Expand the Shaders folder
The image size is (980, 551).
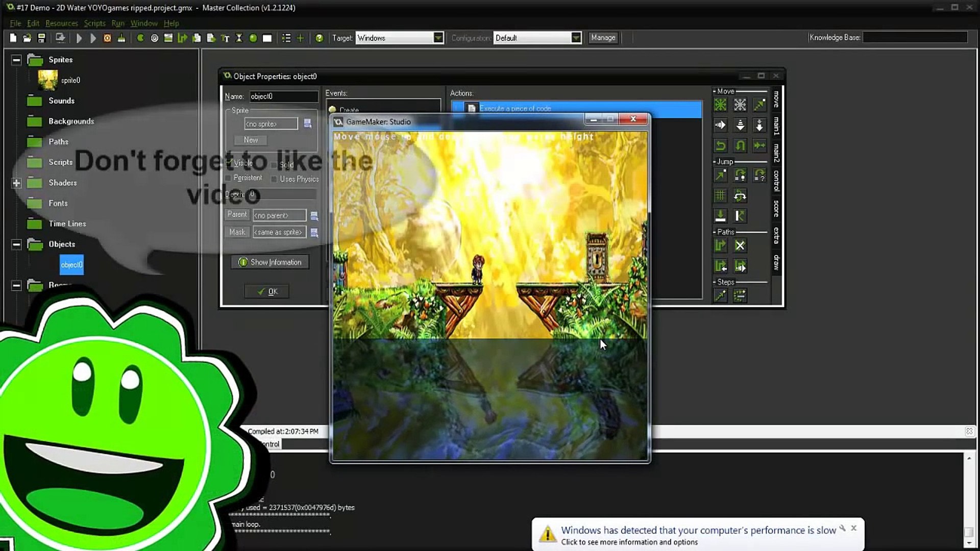pos(16,183)
